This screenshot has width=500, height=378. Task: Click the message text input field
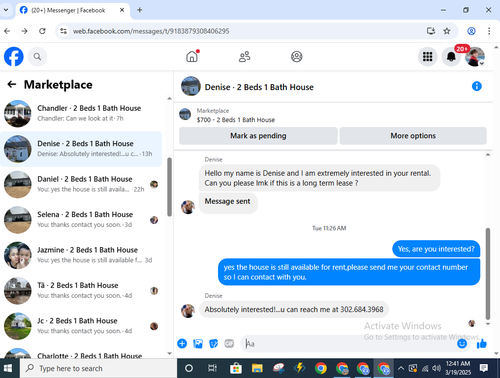click(348, 344)
